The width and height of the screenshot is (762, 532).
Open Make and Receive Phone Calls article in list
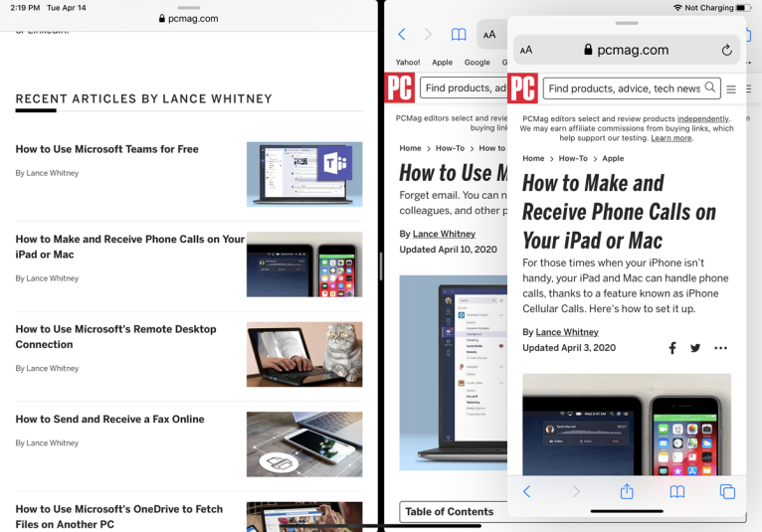pos(129,247)
